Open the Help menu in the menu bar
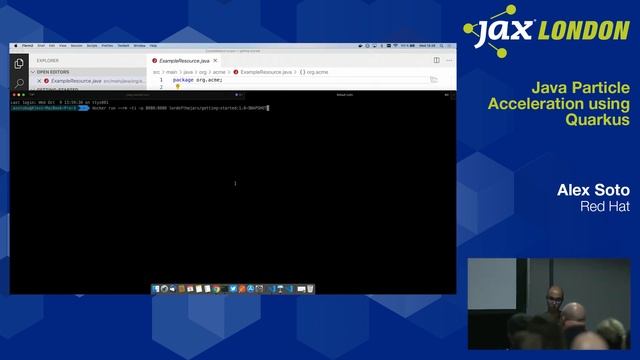This screenshot has height=360, width=640. pyautogui.click(x=153, y=46)
